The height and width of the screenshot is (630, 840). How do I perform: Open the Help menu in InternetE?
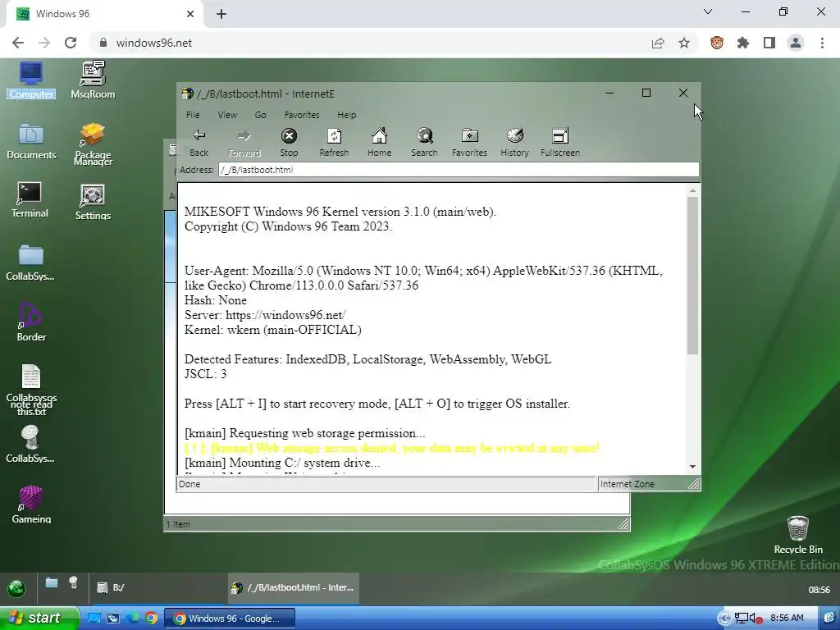tap(347, 115)
